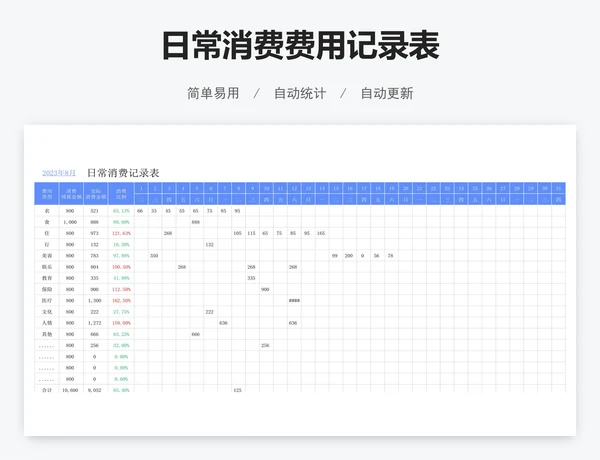Select the 衣 category cell

pos(47,211)
